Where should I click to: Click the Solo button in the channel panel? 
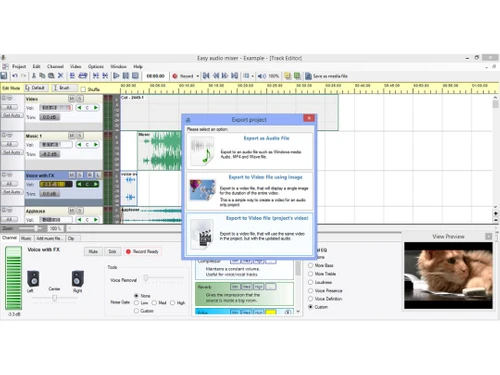tap(112, 252)
